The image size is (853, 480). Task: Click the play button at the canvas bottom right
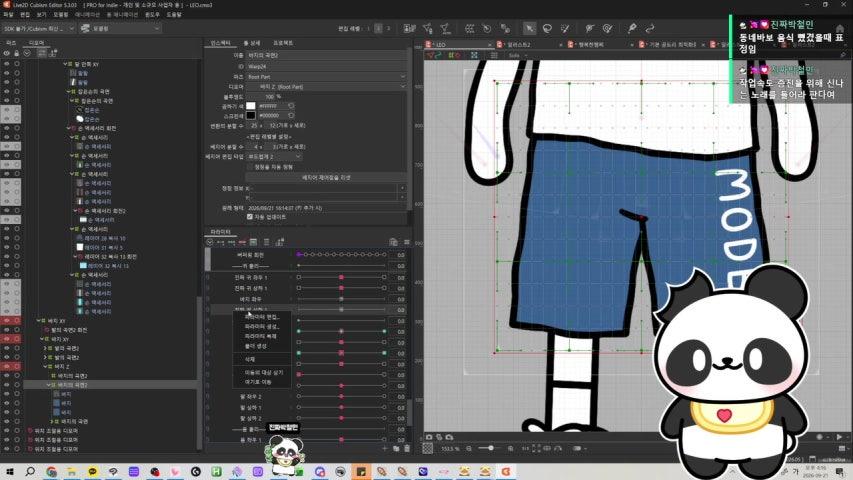click(839, 437)
